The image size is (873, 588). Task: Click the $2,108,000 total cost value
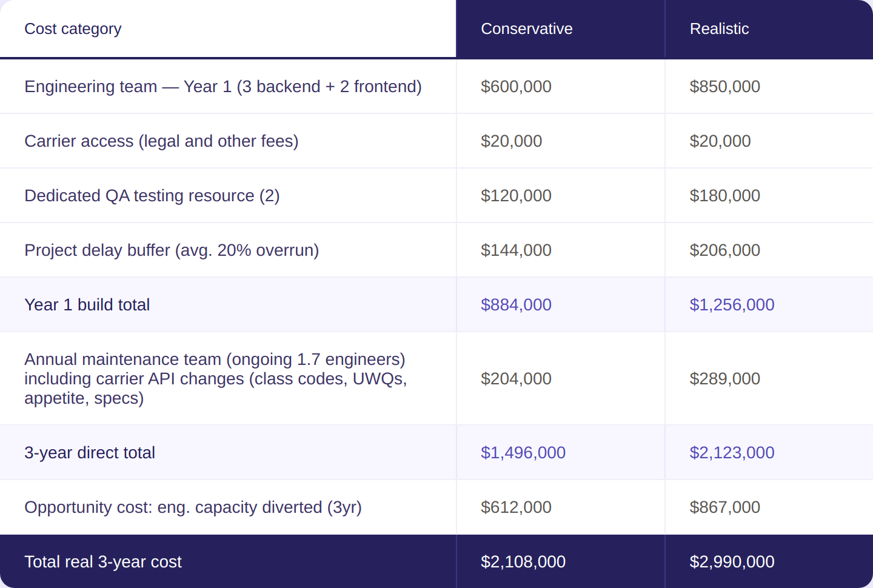click(523, 562)
